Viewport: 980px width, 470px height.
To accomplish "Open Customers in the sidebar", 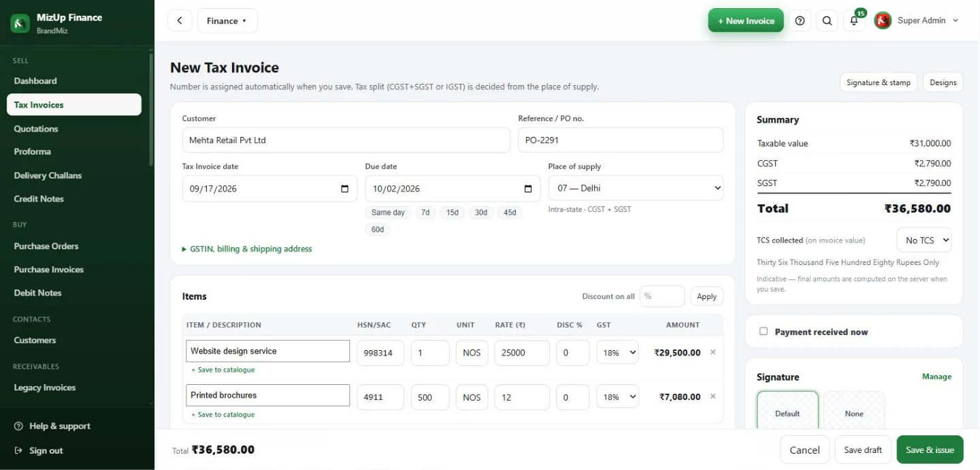I will coord(74,340).
